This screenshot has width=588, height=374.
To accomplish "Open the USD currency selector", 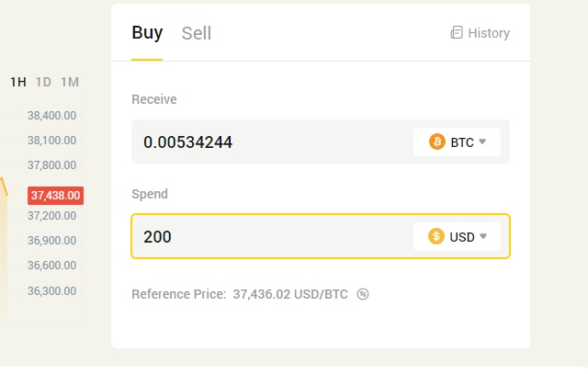I will pos(457,236).
